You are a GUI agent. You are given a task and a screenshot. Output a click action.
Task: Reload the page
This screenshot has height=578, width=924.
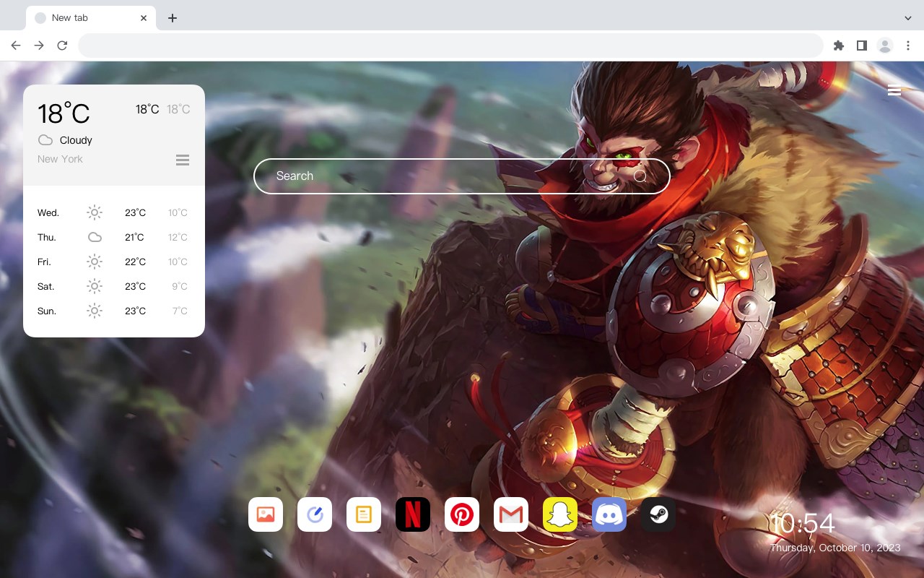click(62, 46)
